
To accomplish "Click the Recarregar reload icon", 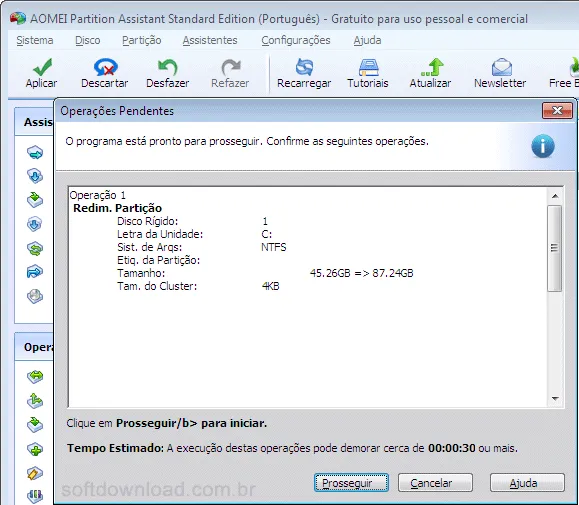I will click(304, 67).
